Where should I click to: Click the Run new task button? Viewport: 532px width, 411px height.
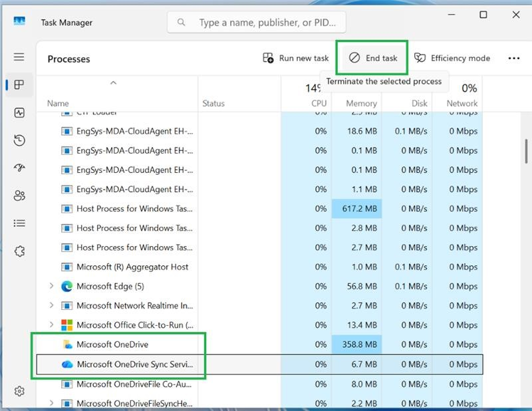(295, 59)
